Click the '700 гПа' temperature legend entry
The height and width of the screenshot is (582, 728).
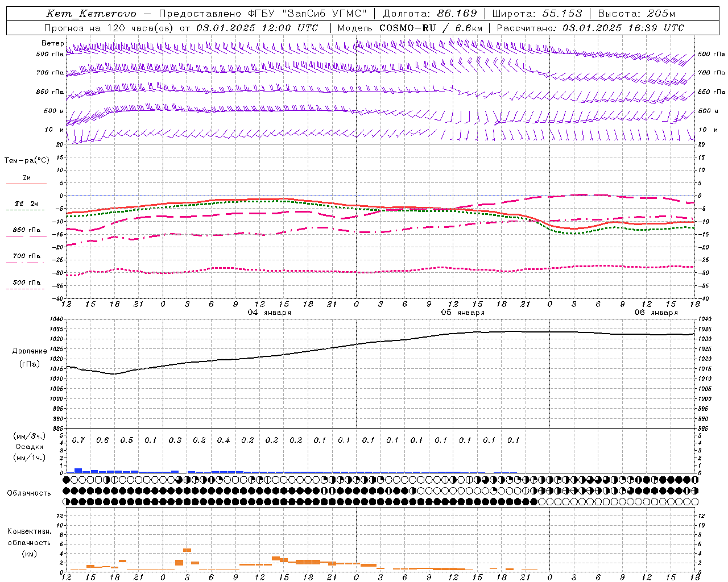pos(27,256)
